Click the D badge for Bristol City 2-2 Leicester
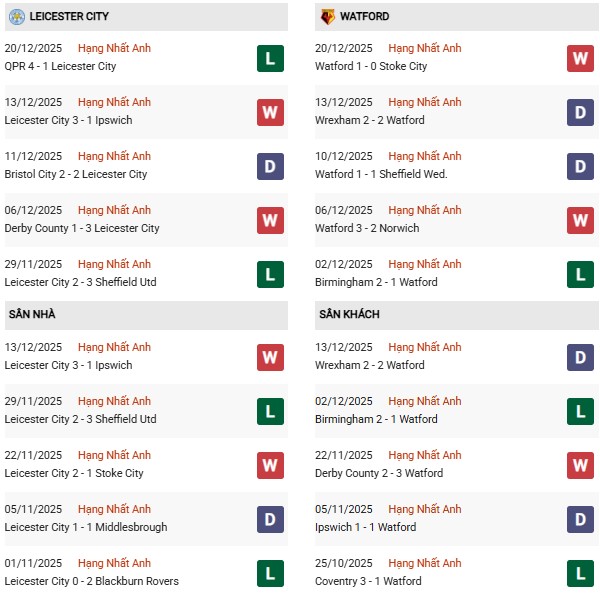 pyautogui.click(x=270, y=166)
